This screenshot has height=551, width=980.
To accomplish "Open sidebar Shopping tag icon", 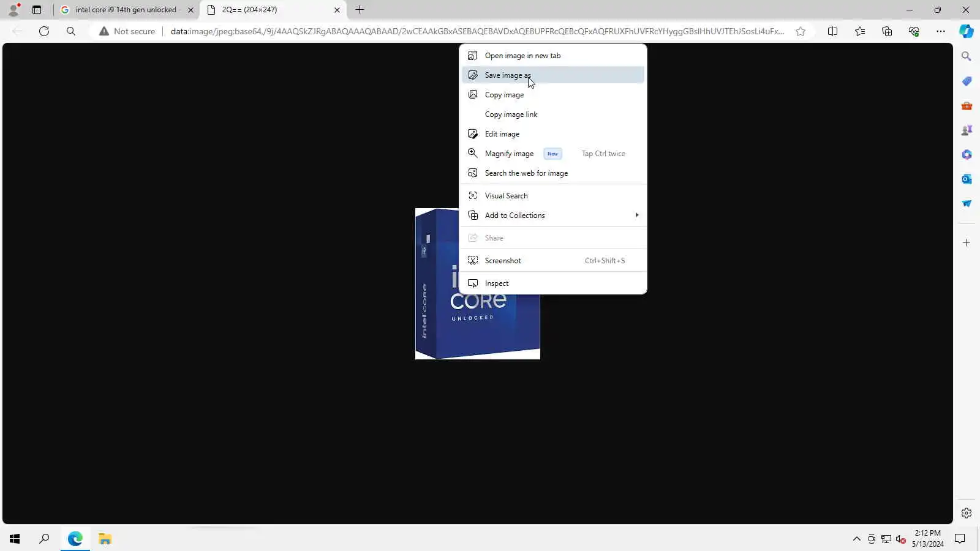I will [x=967, y=81].
